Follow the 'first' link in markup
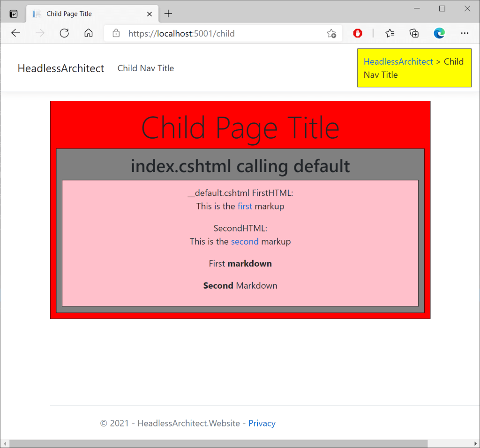Image resolution: width=480 pixels, height=448 pixels. (245, 206)
